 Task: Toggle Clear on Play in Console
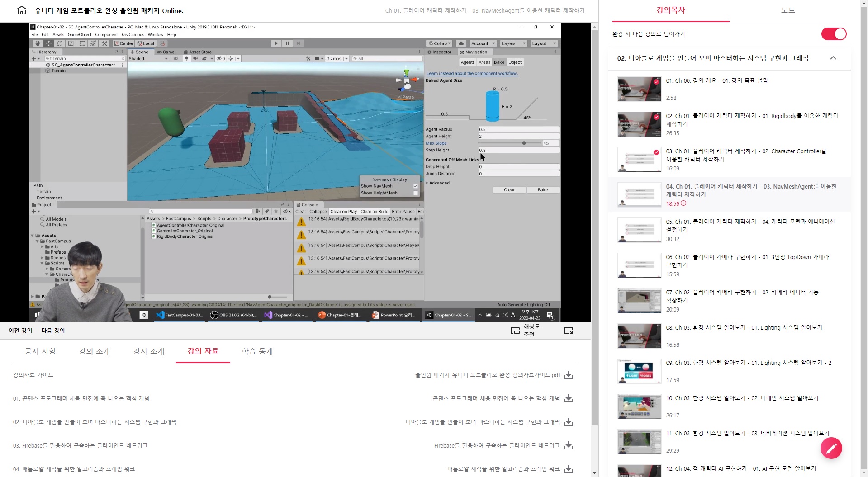343,212
